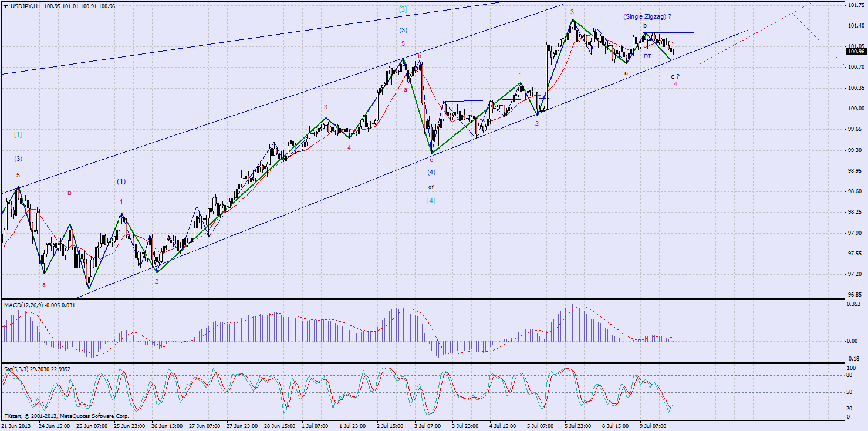
Task: Click the 98.60 price axis label
Action: (x=855, y=191)
